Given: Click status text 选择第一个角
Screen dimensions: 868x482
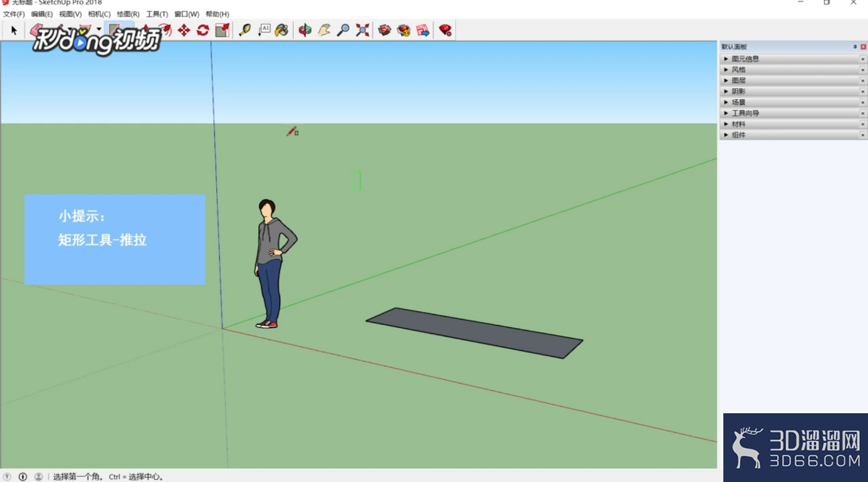Looking at the screenshot, I should 78,477.
